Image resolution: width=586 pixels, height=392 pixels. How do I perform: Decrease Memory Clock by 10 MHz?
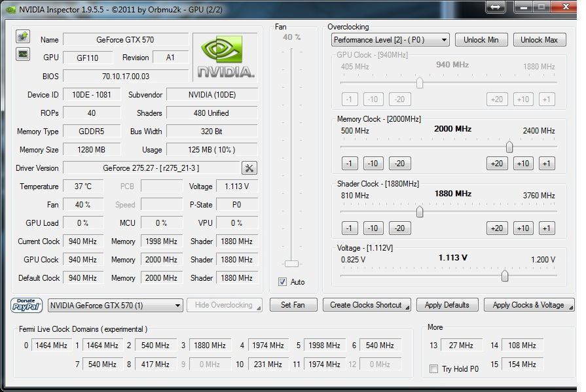click(373, 164)
